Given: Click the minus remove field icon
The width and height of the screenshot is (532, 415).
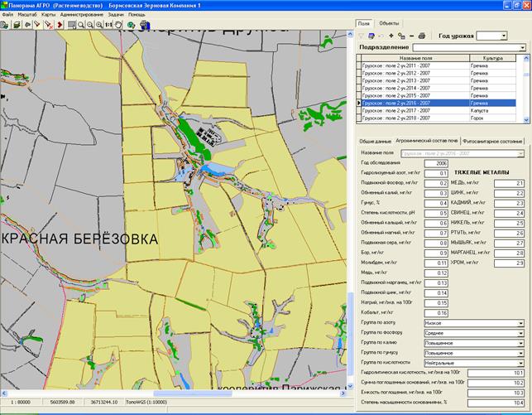Looking at the screenshot, I should point(411,36).
